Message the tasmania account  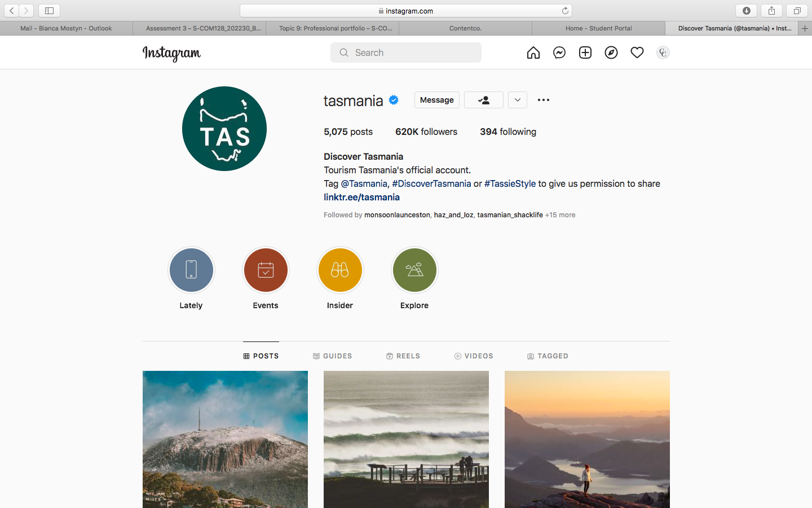[x=436, y=100]
